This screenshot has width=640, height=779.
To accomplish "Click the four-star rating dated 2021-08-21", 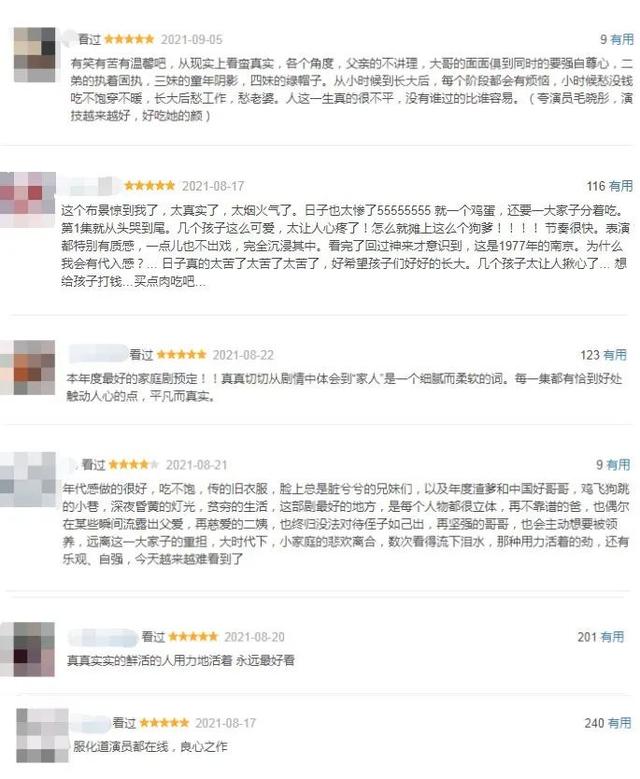I will pos(134,465).
